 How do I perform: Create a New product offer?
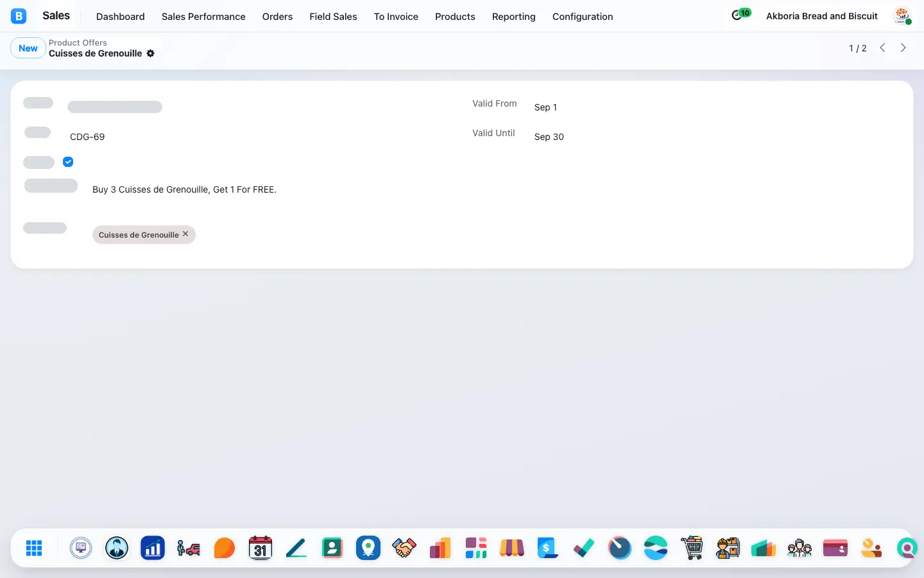[28, 48]
